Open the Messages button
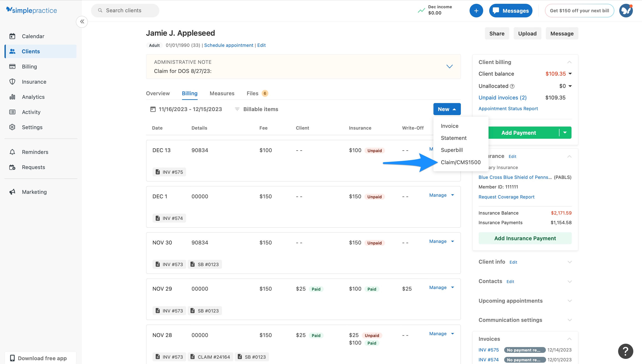The image size is (642, 364). (x=511, y=11)
